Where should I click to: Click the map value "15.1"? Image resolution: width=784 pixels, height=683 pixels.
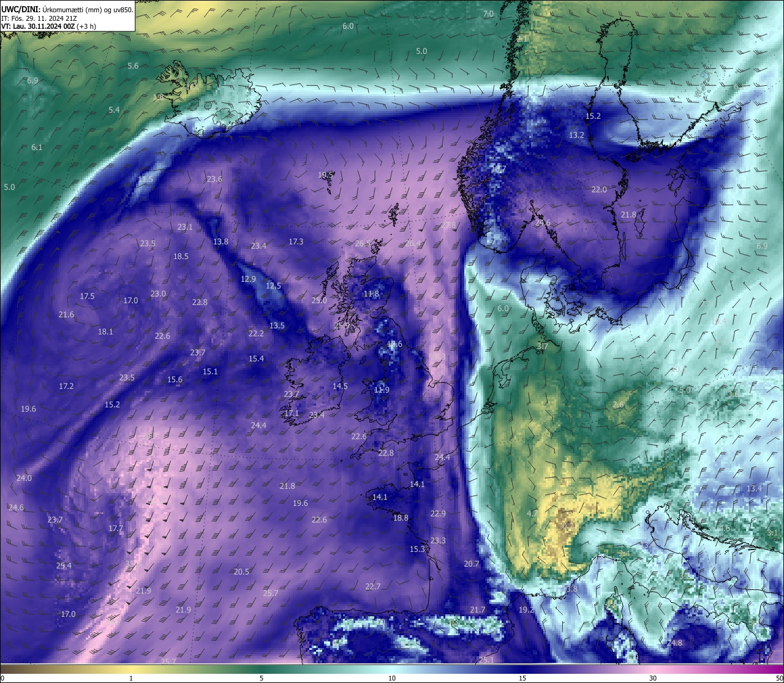pos(210,371)
